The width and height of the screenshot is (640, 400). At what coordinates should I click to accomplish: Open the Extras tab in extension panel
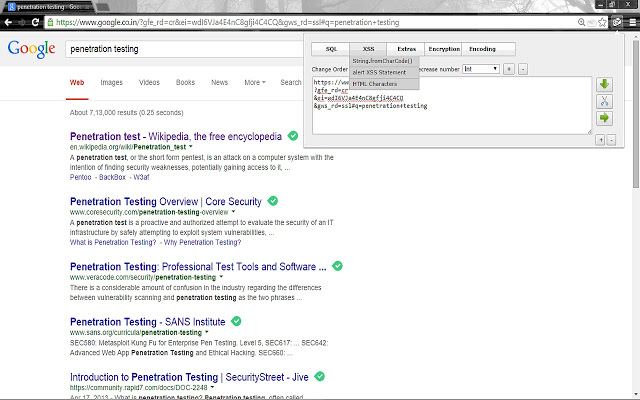[x=406, y=49]
